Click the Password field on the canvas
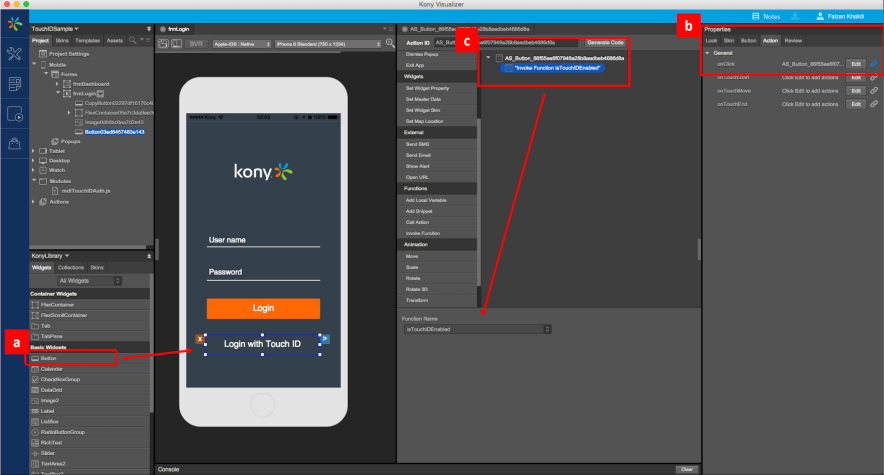This screenshot has width=884, height=475. (x=263, y=272)
